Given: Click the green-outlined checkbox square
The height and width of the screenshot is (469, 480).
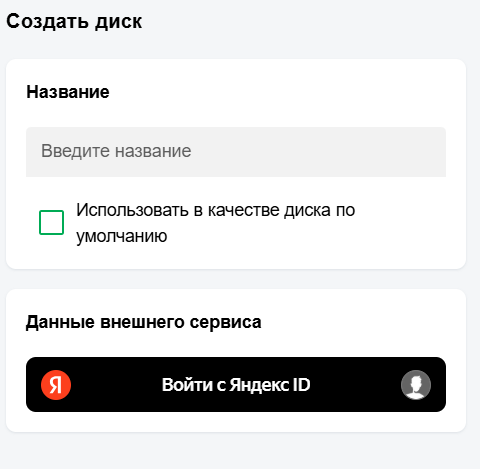Looking at the screenshot, I should pyautogui.click(x=51, y=222).
